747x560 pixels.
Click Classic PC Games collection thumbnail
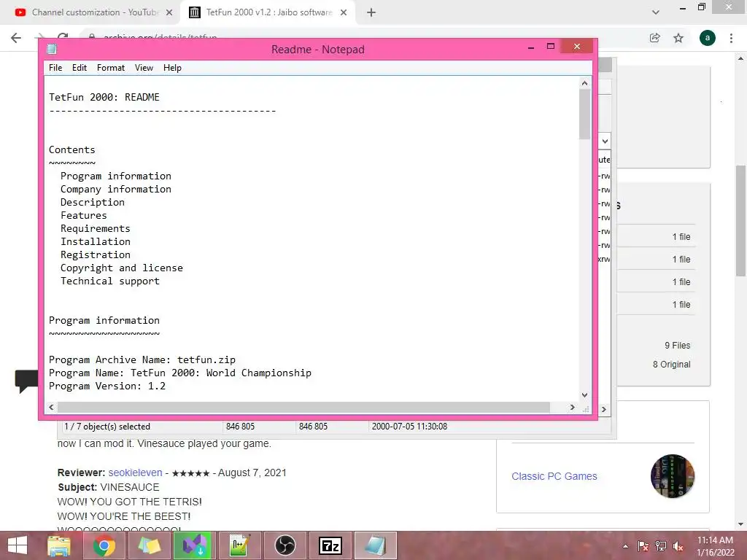672,476
